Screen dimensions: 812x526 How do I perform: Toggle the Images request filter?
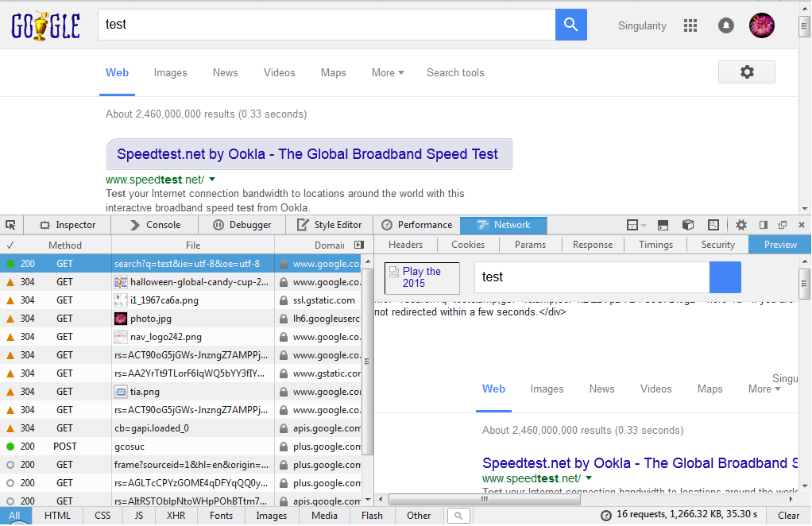tap(272, 516)
